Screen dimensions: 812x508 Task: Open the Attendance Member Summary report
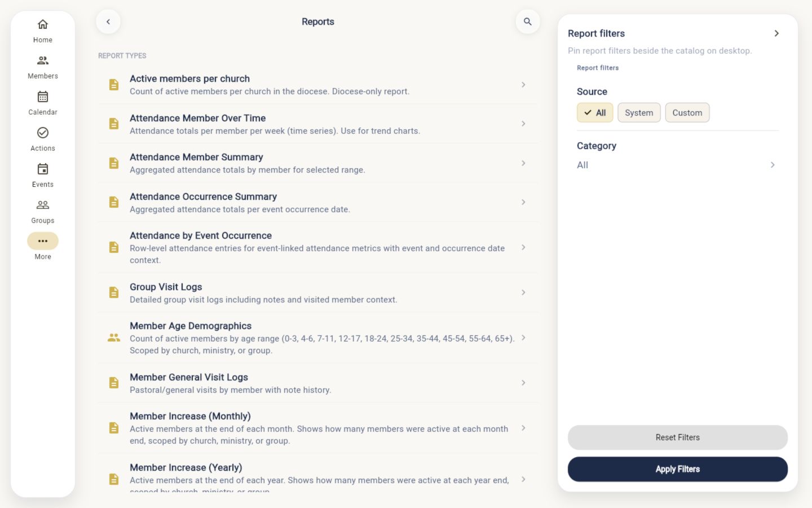(318, 163)
